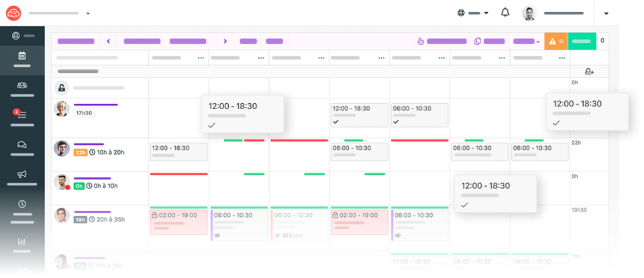Image resolution: width=644 pixels, height=278 pixels.
Task: Click the green publish button in toolbar
Action: tap(582, 41)
